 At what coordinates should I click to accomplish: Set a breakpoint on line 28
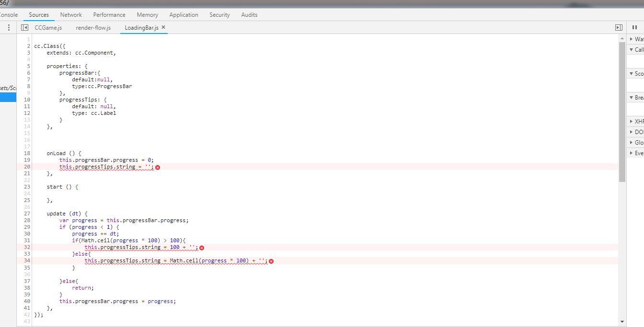tap(26, 220)
